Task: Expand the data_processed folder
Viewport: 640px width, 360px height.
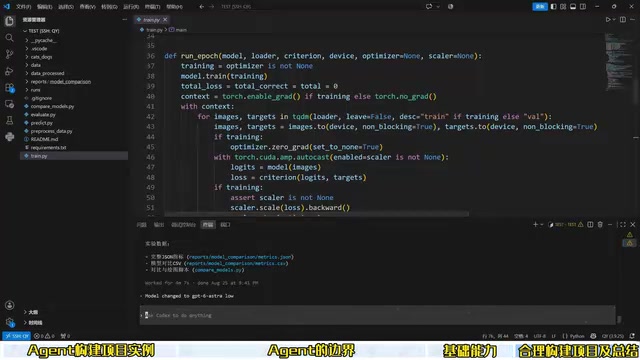Action: pyautogui.click(x=47, y=73)
